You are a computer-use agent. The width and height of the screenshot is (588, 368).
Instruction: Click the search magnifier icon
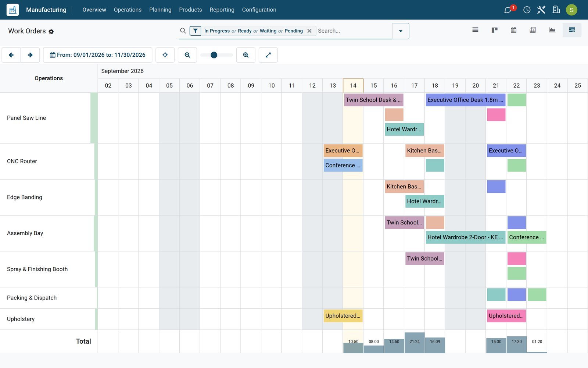point(183,31)
